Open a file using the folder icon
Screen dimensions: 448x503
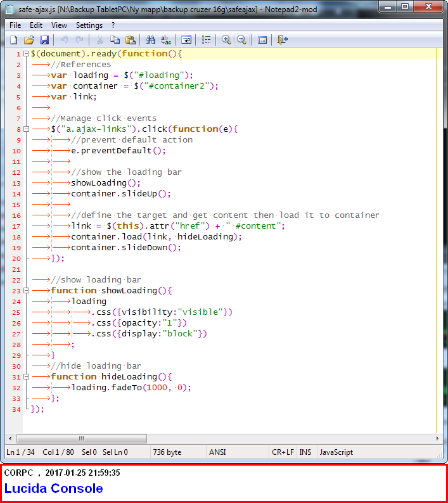pos(29,40)
